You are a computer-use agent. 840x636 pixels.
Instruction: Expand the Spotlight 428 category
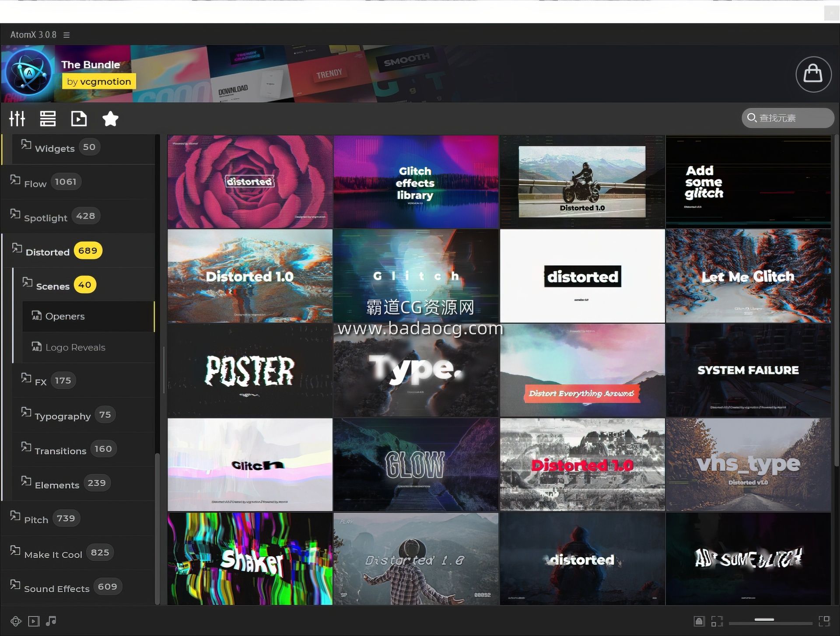coord(79,216)
